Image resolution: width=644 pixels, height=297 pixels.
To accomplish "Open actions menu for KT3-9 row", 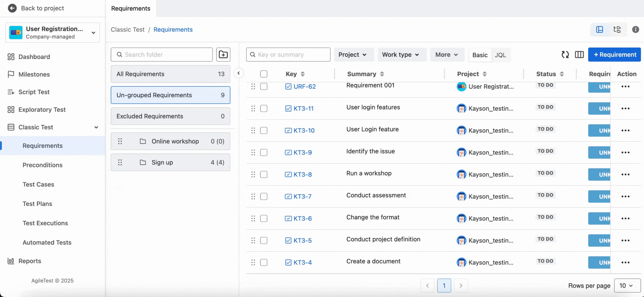I will point(625,152).
